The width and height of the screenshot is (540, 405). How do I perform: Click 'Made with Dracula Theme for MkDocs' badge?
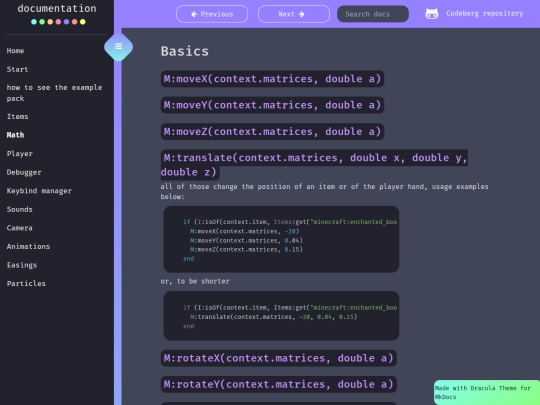[487, 392]
